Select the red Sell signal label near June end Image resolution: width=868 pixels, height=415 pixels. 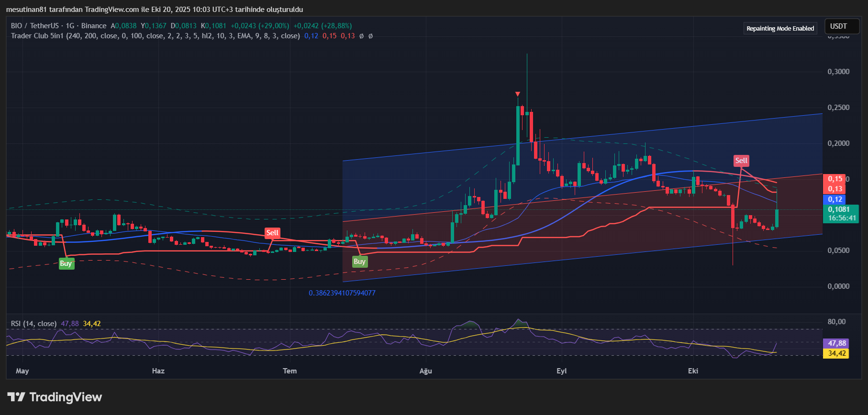[x=272, y=233]
